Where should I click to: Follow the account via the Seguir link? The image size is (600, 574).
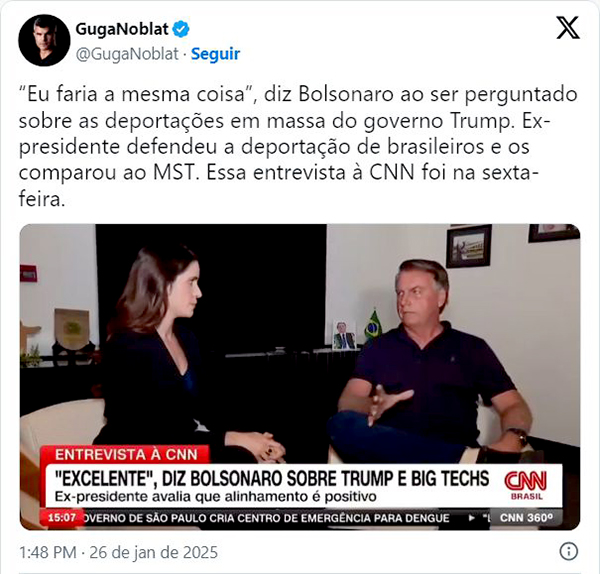click(x=215, y=54)
